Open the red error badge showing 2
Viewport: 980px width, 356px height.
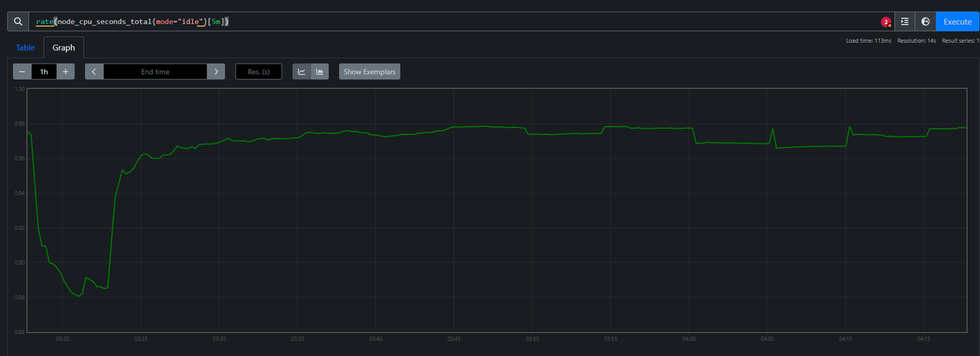coord(886,22)
